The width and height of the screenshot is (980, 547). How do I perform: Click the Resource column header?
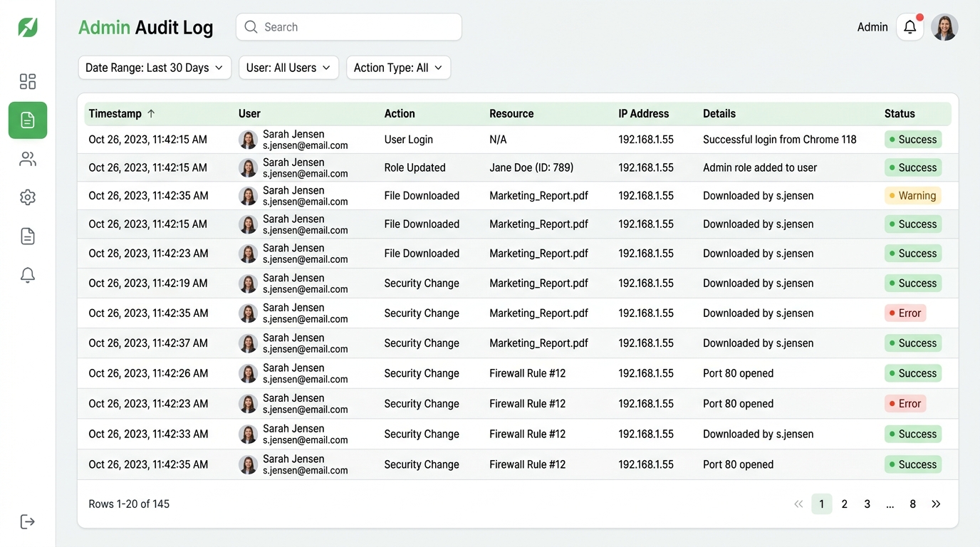[x=511, y=113]
